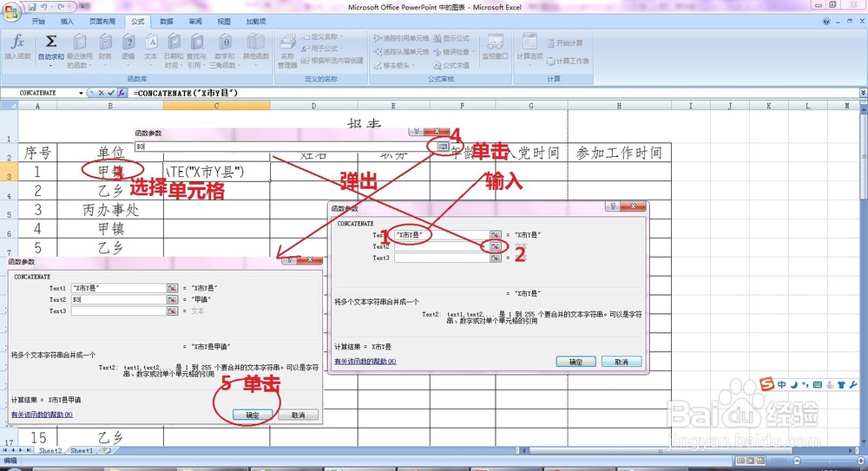
Task: Switch to the 页面布局 ribbon tab
Action: [102, 21]
